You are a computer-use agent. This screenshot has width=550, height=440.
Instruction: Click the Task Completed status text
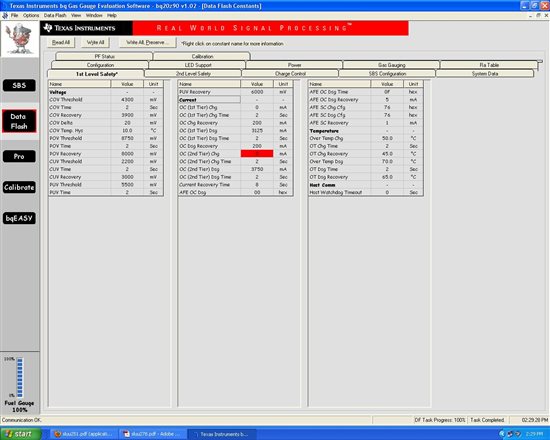pyautogui.click(x=487, y=420)
